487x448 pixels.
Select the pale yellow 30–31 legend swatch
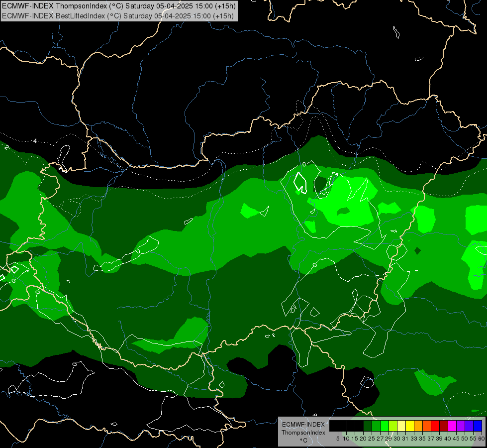[x=401, y=426]
